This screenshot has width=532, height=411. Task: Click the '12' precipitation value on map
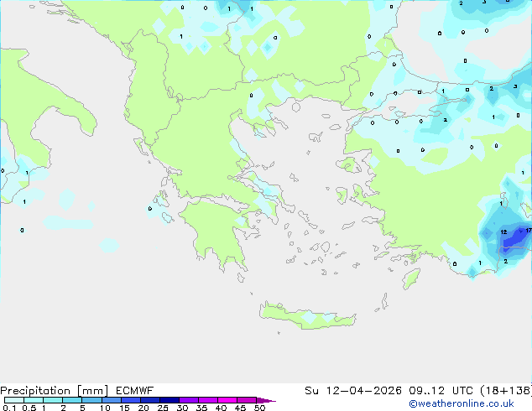point(503,232)
